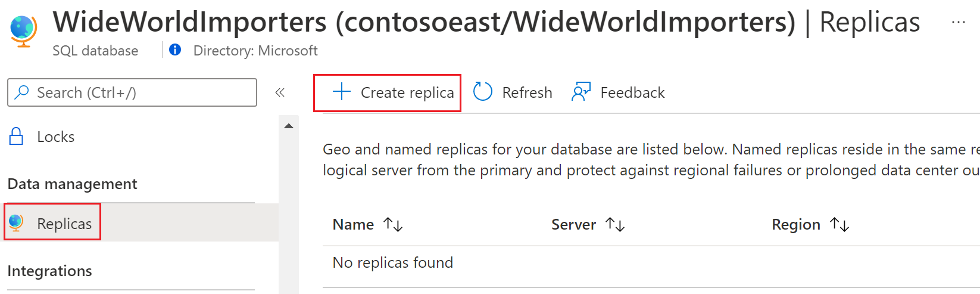This screenshot has width=980, height=294.
Task: Sort the table by Server column
Action: click(x=614, y=224)
